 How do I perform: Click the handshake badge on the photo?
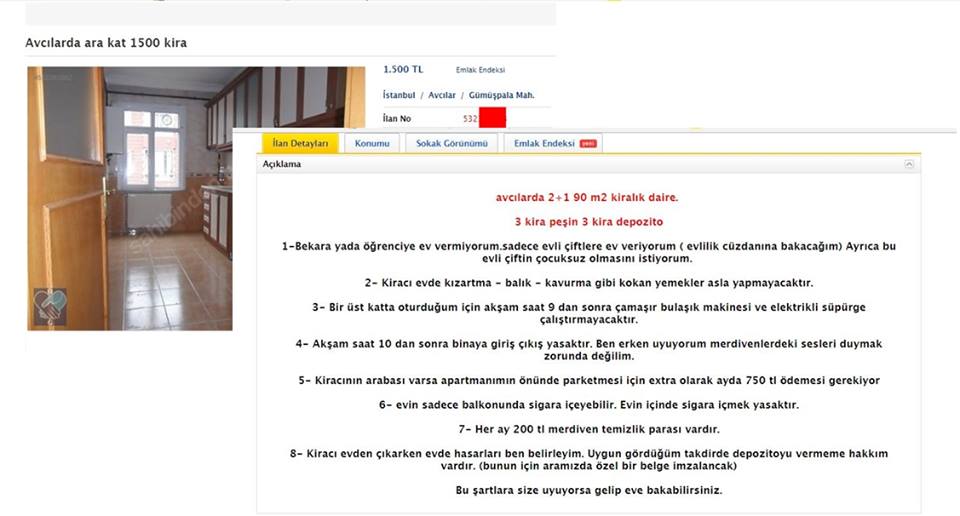pos(50,307)
